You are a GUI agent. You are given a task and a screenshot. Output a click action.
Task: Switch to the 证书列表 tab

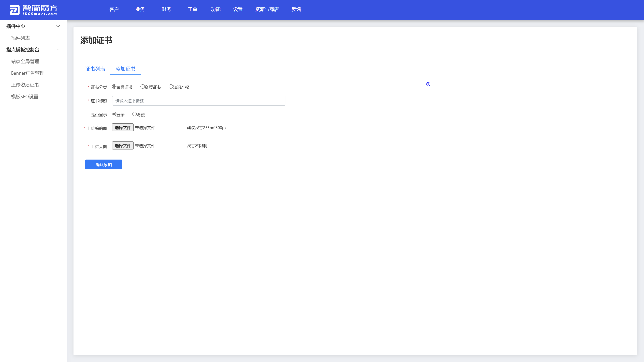click(95, 69)
